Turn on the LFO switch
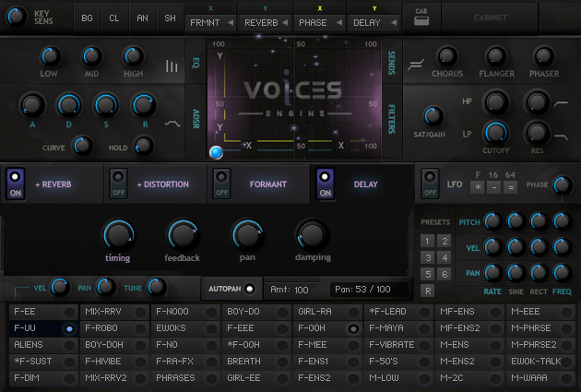 (x=430, y=184)
